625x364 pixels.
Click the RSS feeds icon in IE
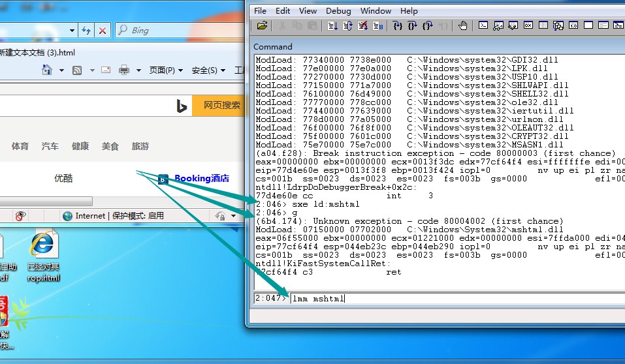pos(77,70)
